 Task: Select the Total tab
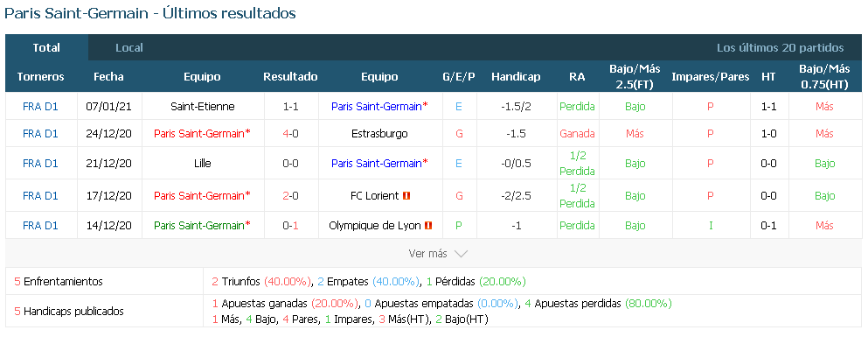point(46,47)
